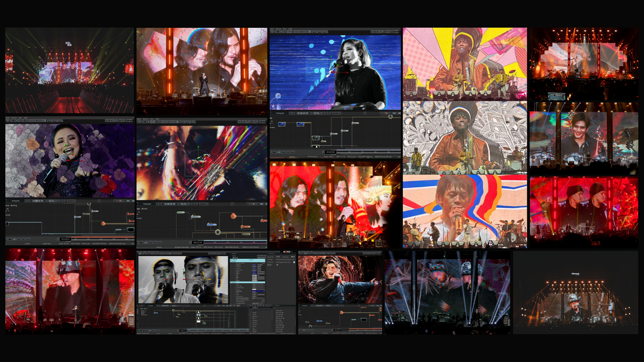The height and width of the screenshot is (362, 644).
Task: Select round orange node in edge detect nodegraph
Action: click(233, 216)
